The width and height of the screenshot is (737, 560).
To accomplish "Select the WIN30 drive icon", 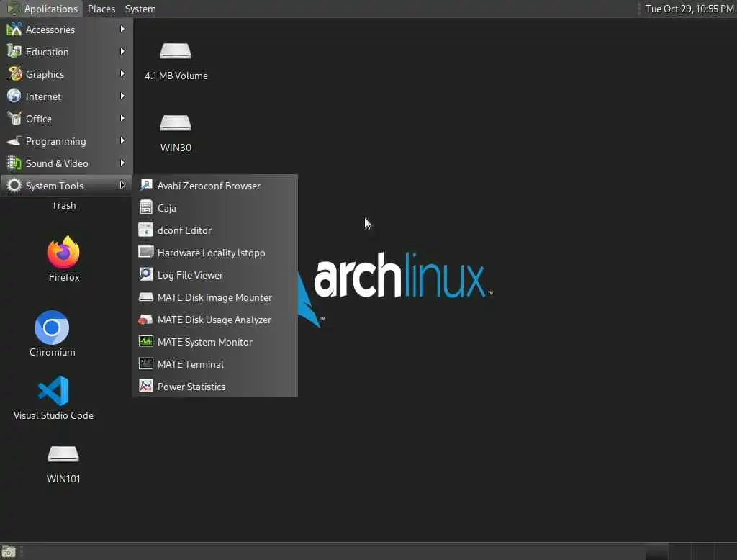I will coord(176,123).
